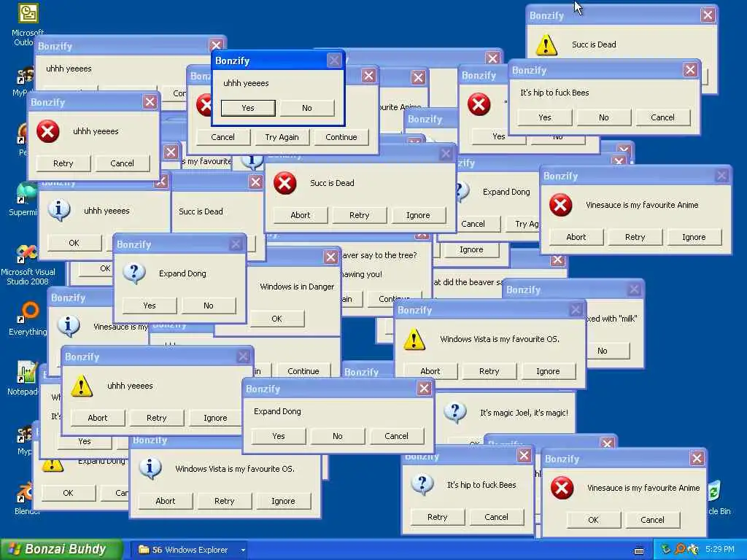Click the warning icon in top-right Succ is Dead dialog
This screenshot has width=747, height=560.
(x=546, y=44)
